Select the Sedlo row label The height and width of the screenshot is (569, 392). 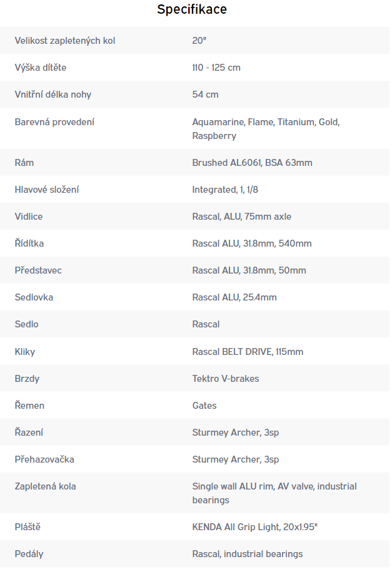point(26,324)
